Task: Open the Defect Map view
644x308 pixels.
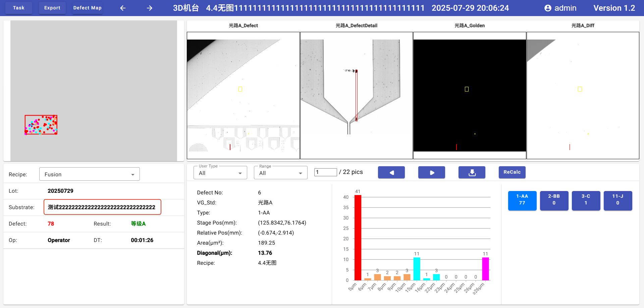Action: pyautogui.click(x=87, y=8)
